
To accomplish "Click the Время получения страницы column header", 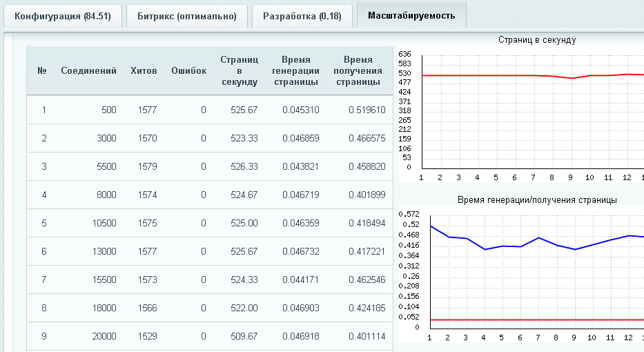I will (x=358, y=70).
